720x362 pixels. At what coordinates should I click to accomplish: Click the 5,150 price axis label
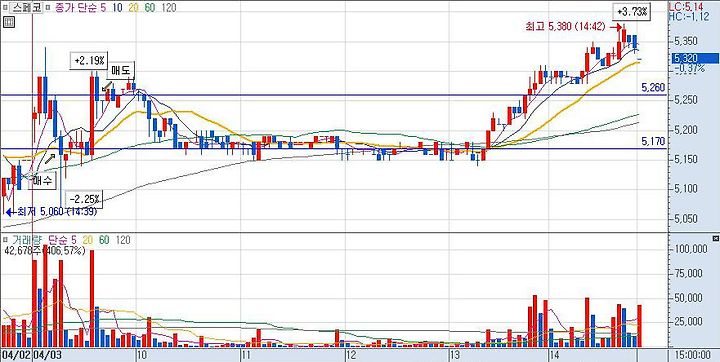click(686, 159)
